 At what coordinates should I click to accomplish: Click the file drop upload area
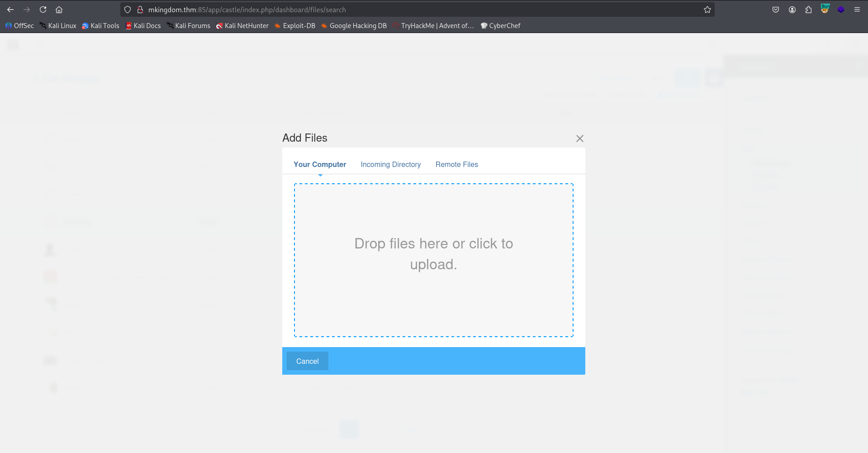point(433,260)
